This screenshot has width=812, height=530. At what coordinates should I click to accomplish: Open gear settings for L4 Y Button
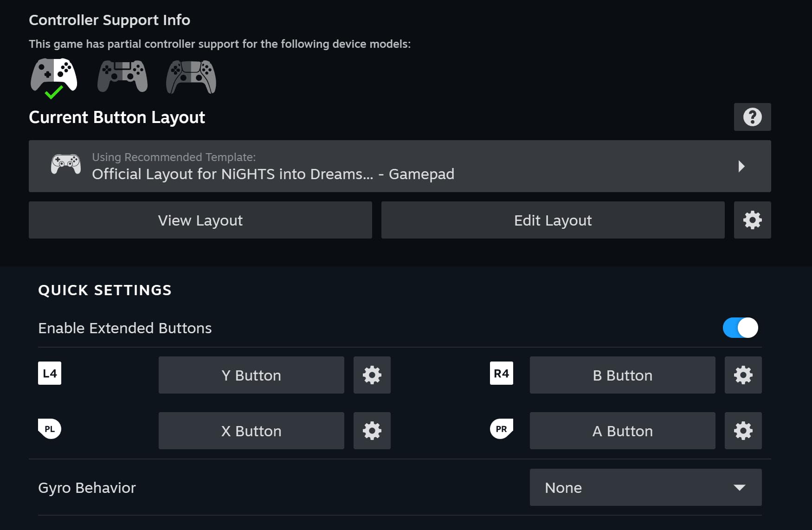(372, 375)
